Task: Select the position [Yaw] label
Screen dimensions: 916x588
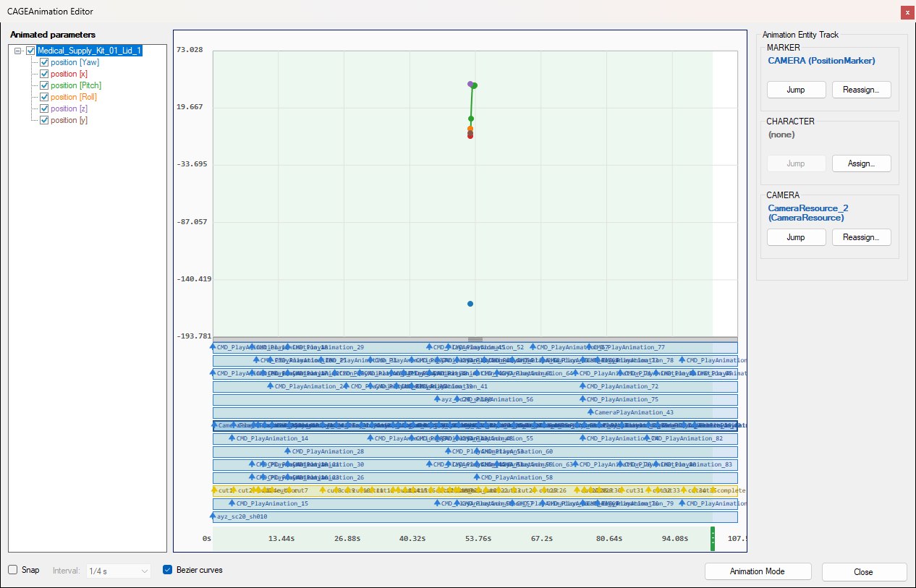Action: (x=75, y=62)
